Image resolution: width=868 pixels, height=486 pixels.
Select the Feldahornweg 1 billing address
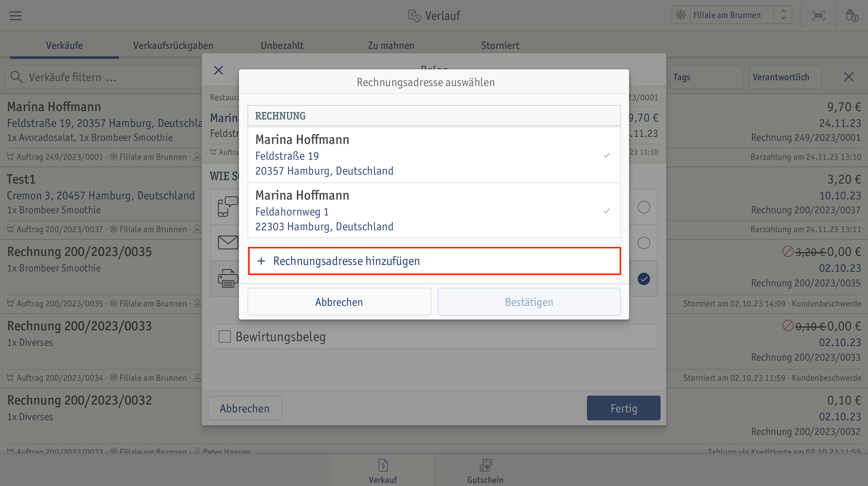434,210
